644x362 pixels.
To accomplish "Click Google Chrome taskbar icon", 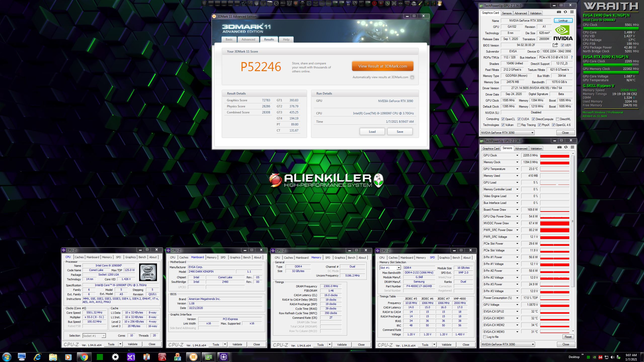I will (x=84, y=357).
